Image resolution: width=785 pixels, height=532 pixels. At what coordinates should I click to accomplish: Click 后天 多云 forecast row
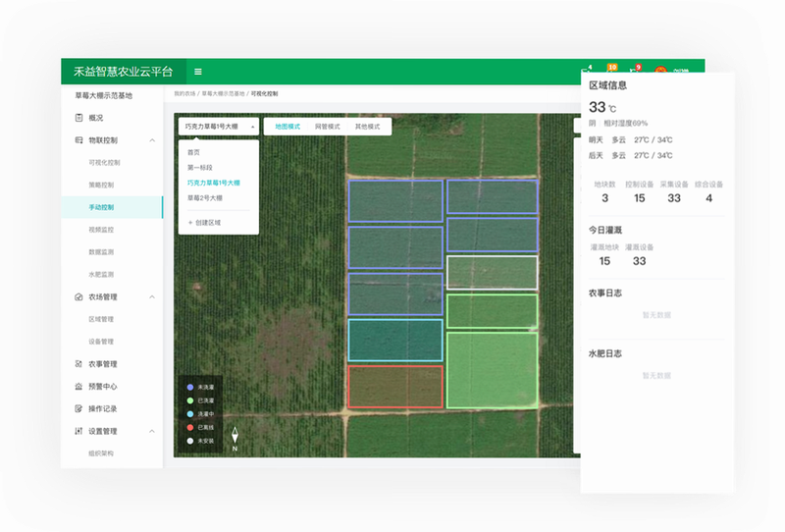(x=630, y=156)
